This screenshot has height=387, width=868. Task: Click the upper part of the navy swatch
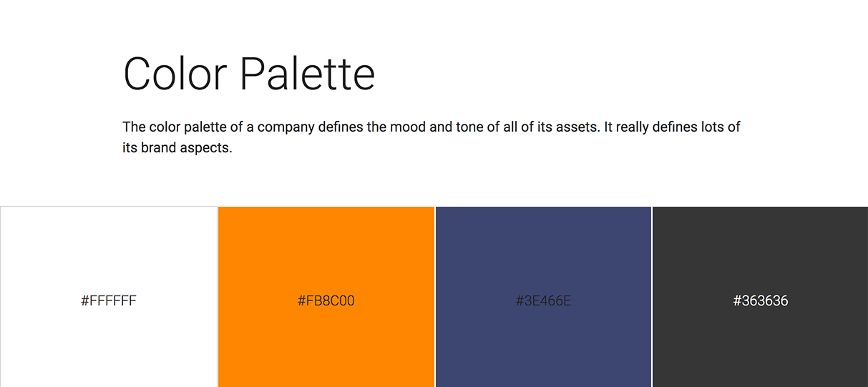(543, 229)
